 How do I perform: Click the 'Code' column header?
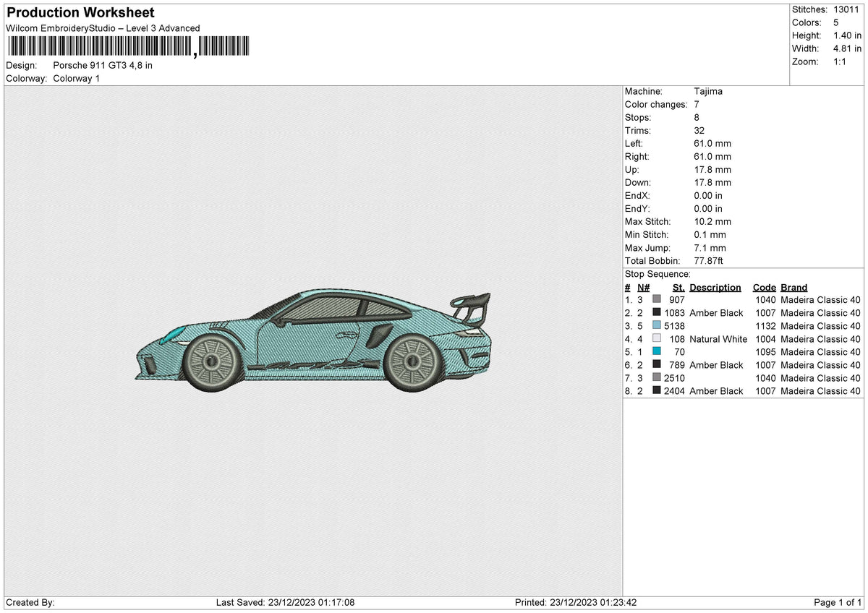pyautogui.click(x=764, y=287)
